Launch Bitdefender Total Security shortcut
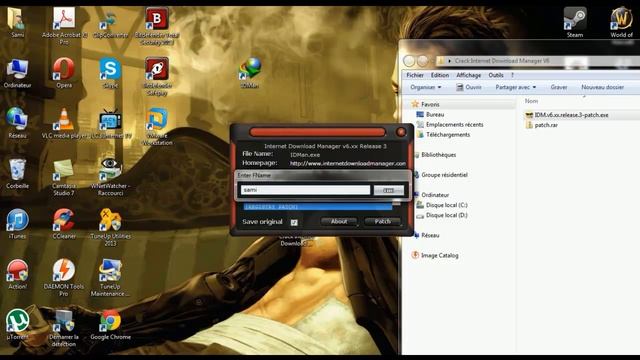The height and width of the screenshot is (360, 640). coord(157,25)
